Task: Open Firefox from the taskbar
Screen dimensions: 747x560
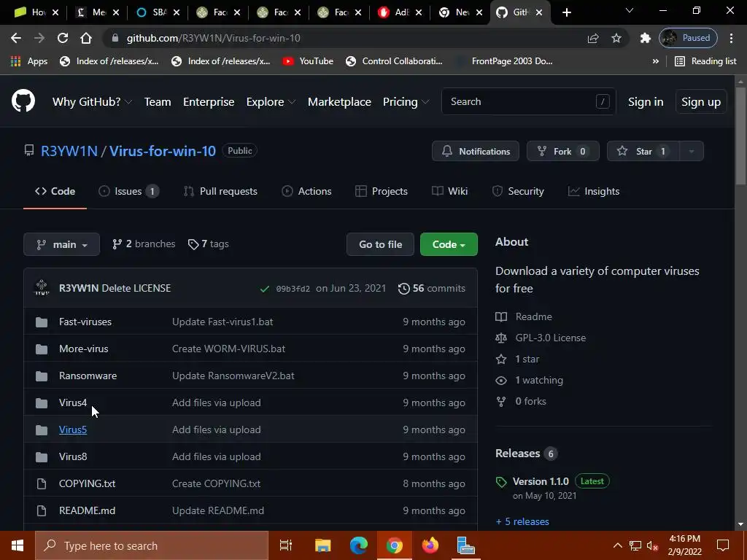Action: tap(430, 545)
